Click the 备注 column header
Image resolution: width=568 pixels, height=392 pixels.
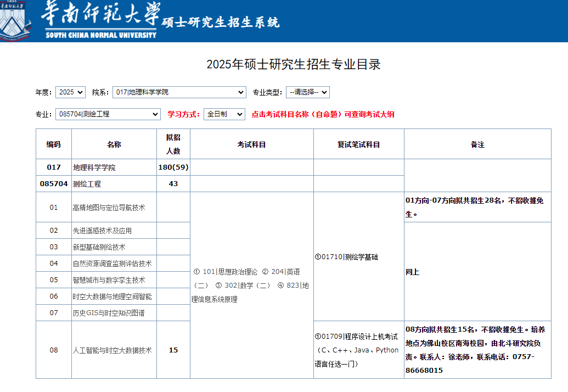478,144
